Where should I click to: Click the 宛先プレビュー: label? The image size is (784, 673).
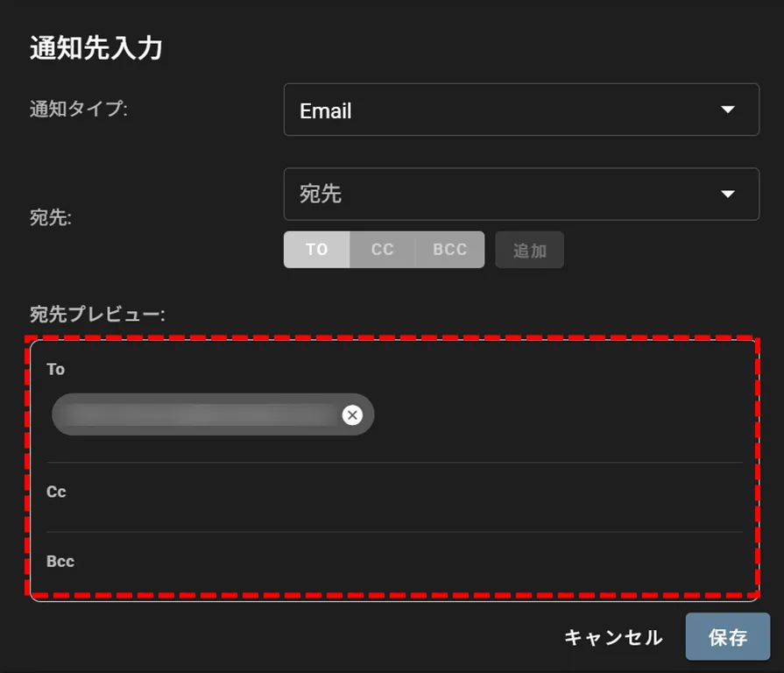[x=97, y=314]
